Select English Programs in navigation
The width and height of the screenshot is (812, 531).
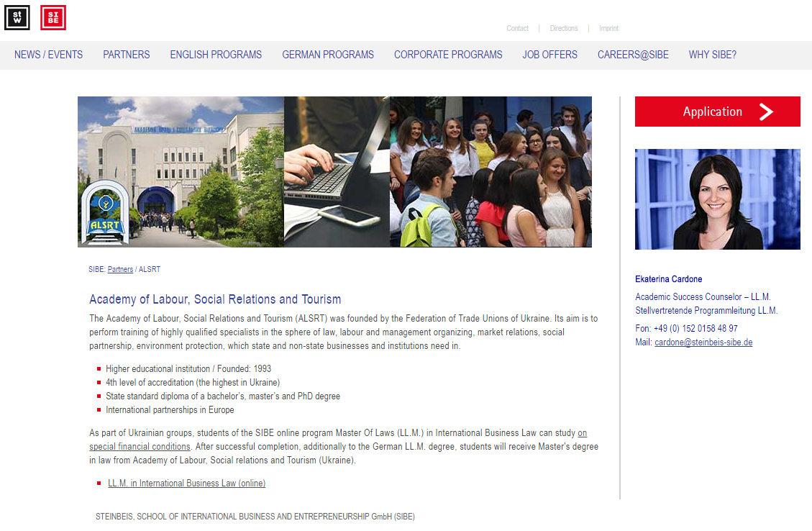pos(216,55)
